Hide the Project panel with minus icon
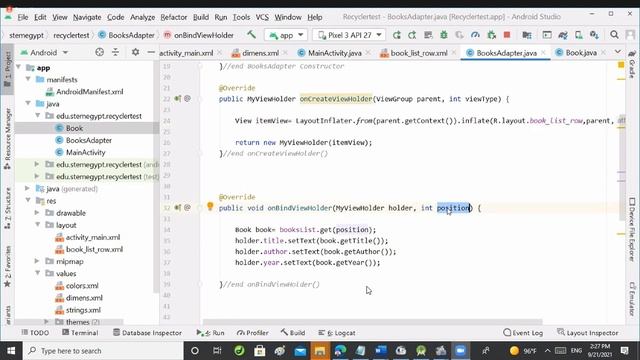Image resolution: width=640 pixels, height=360 pixels. tap(151, 52)
